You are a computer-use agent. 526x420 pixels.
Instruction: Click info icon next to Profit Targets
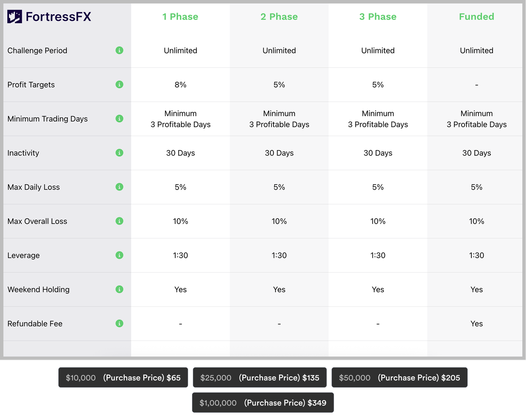pos(119,85)
